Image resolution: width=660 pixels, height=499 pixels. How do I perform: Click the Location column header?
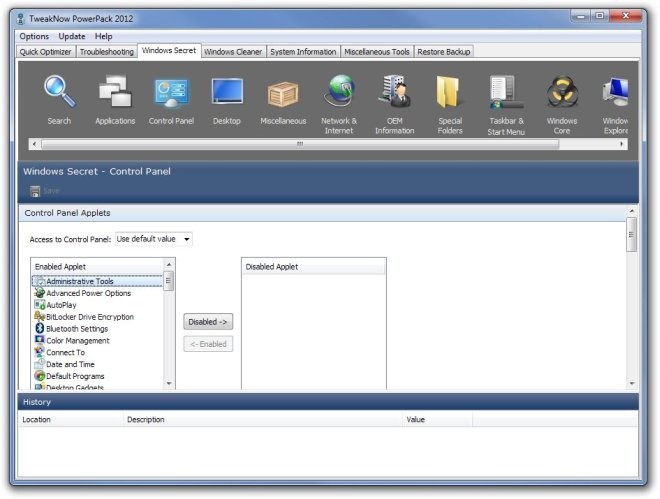[71, 419]
